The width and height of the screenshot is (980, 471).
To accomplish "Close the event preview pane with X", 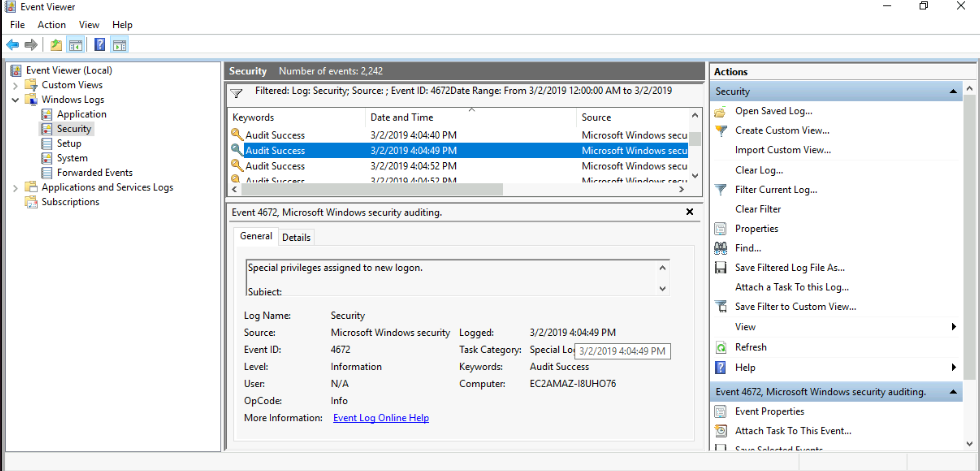I will coord(689,212).
